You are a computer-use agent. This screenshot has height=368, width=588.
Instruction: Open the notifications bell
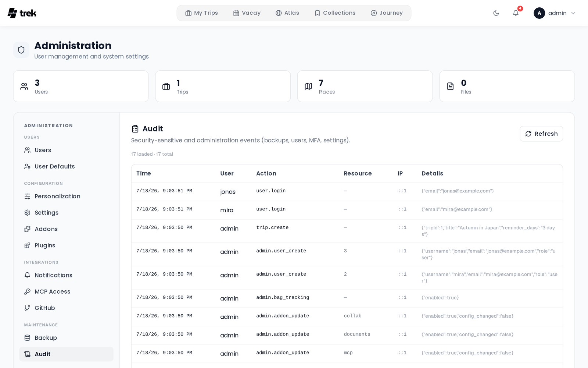click(x=516, y=13)
